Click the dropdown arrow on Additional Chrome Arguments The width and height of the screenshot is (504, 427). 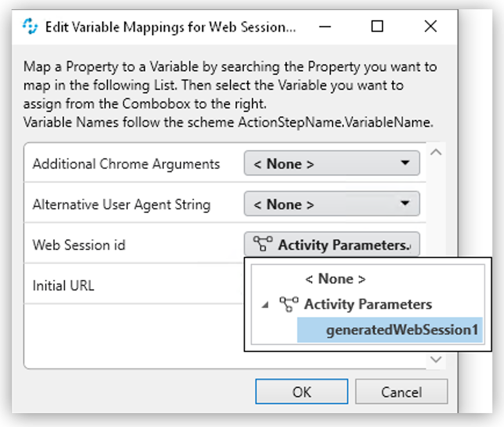(406, 163)
